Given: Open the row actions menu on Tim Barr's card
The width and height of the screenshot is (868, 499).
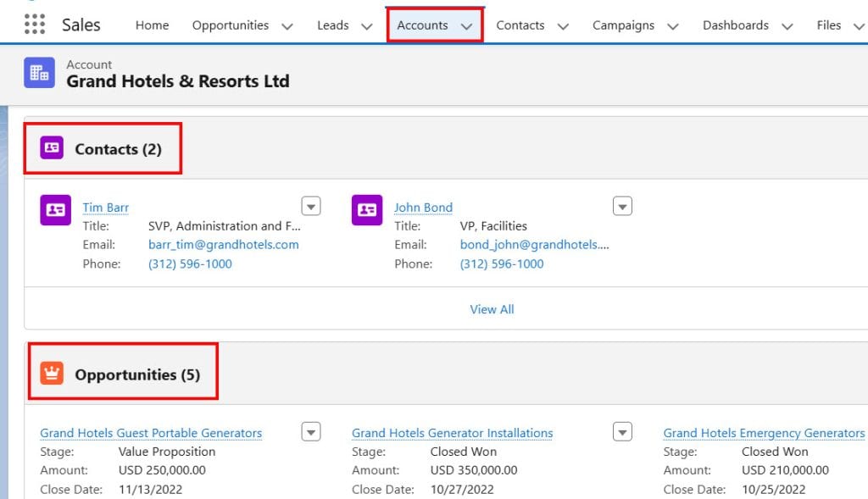Looking at the screenshot, I should click(311, 206).
